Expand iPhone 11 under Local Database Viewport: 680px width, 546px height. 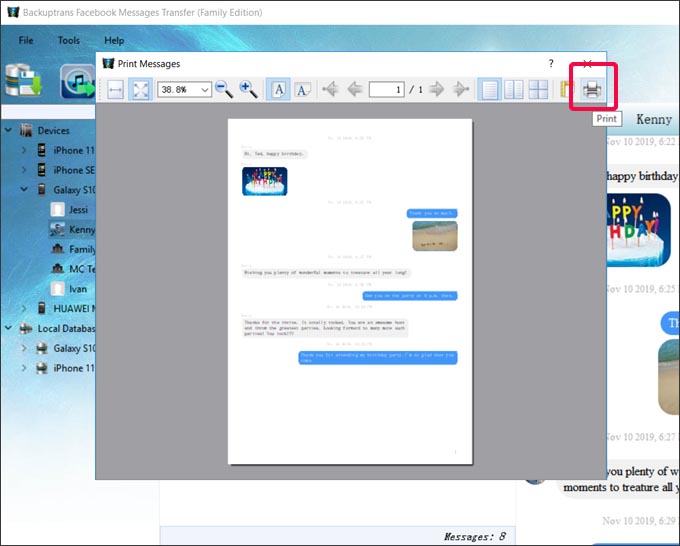(24, 368)
